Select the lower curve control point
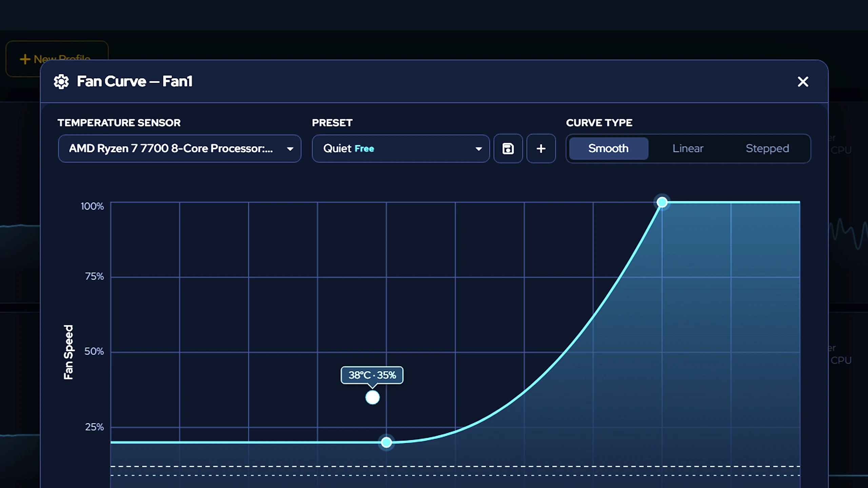This screenshot has width=868, height=488. [x=386, y=442]
